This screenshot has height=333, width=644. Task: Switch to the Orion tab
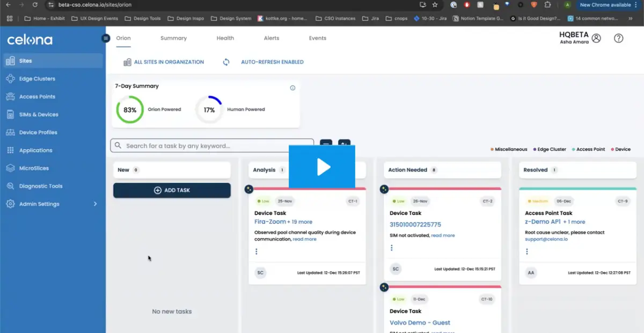coord(123,38)
